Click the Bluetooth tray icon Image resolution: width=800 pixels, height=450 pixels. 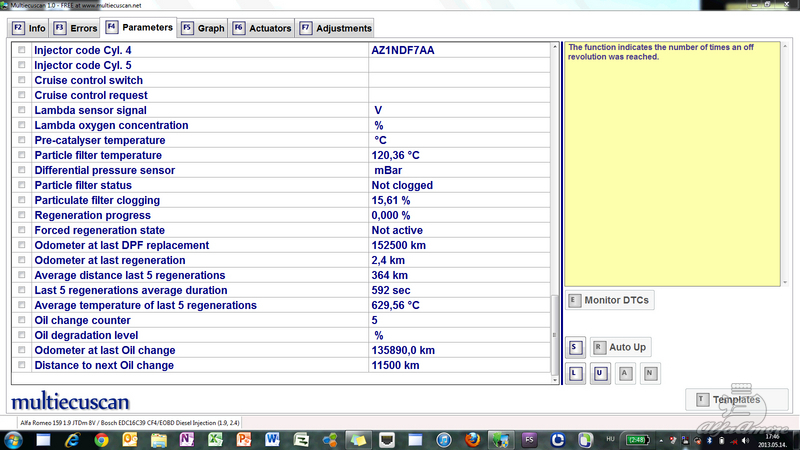click(x=709, y=440)
